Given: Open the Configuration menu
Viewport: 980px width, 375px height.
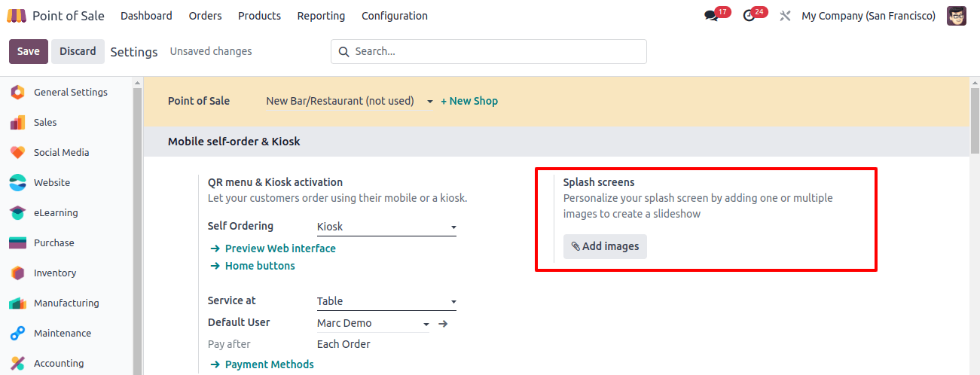Looking at the screenshot, I should pyautogui.click(x=395, y=16).
